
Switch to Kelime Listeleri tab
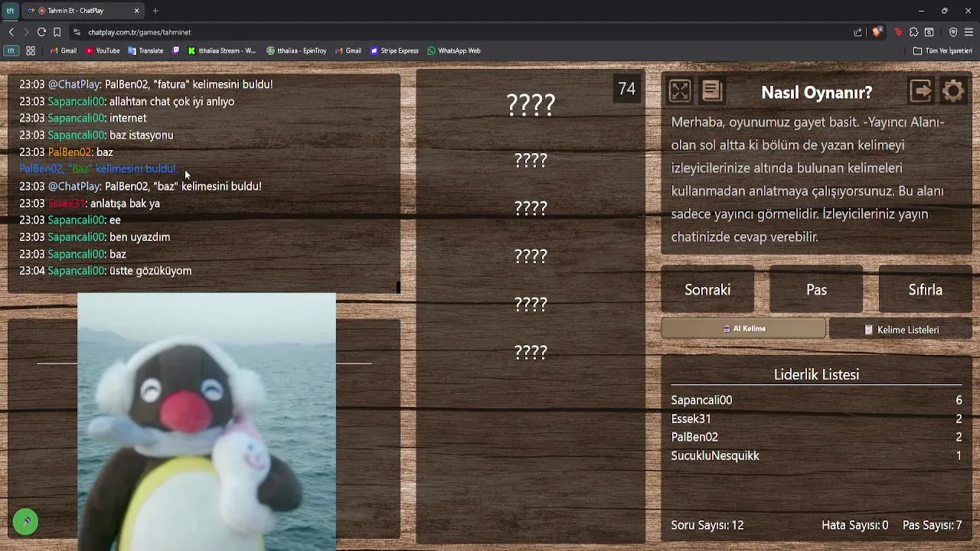tap(900, 329)
